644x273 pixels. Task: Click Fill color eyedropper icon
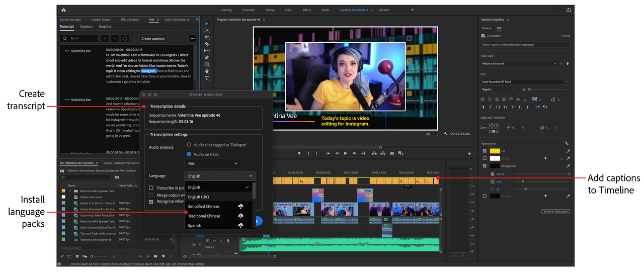pos(569,151)
